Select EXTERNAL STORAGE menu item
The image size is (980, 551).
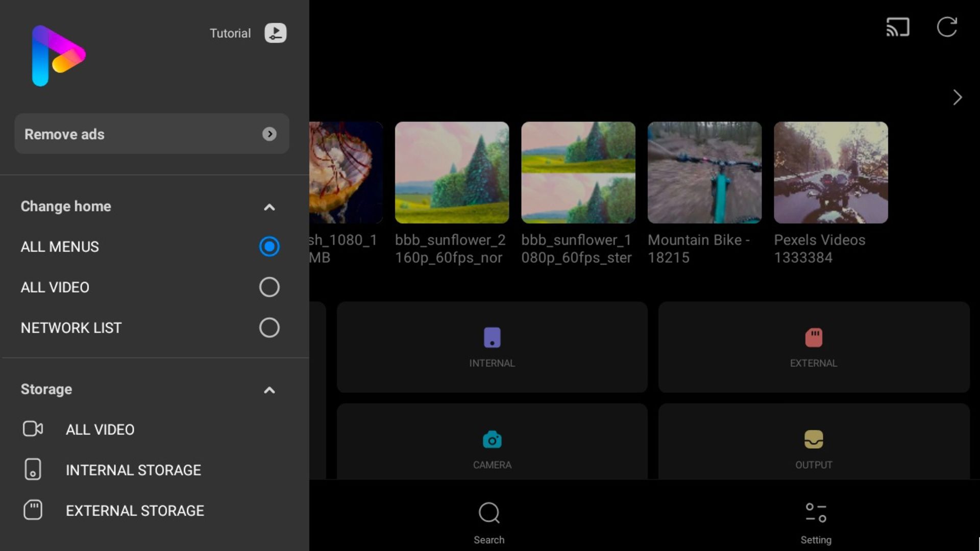[x=135, y=510]
